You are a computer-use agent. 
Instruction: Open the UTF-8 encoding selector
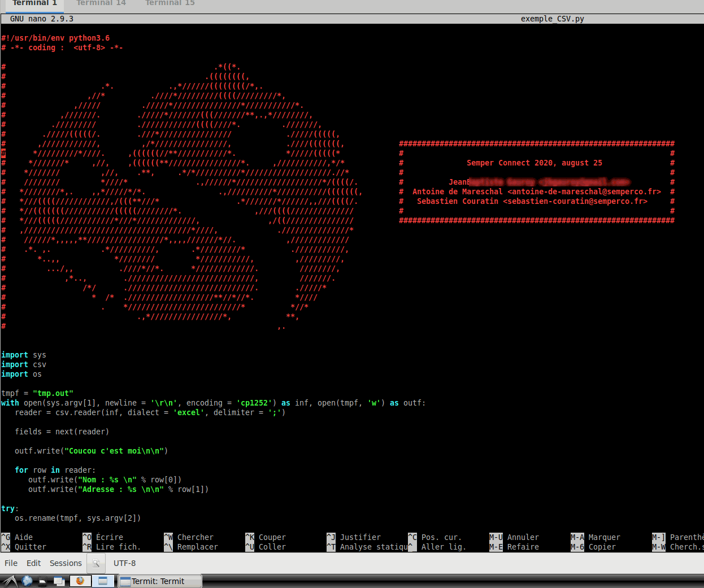tap(124, 563)
